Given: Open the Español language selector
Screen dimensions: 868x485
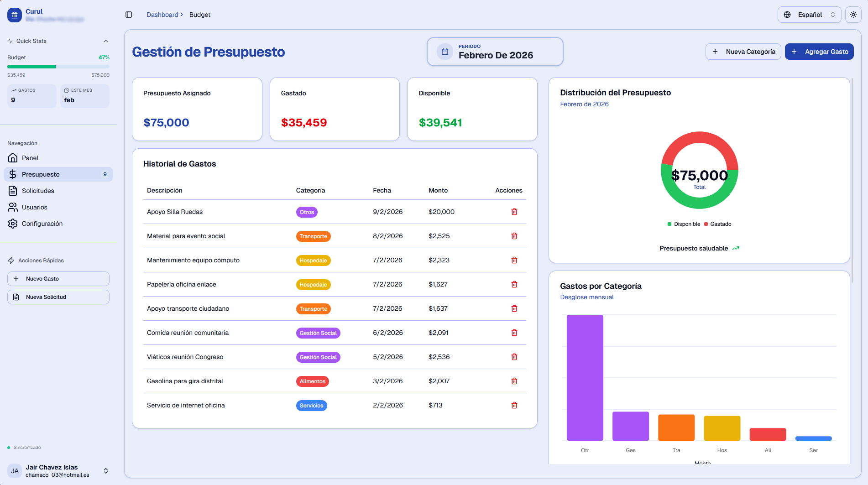Looking at the screenshot, I should [809, 14].
